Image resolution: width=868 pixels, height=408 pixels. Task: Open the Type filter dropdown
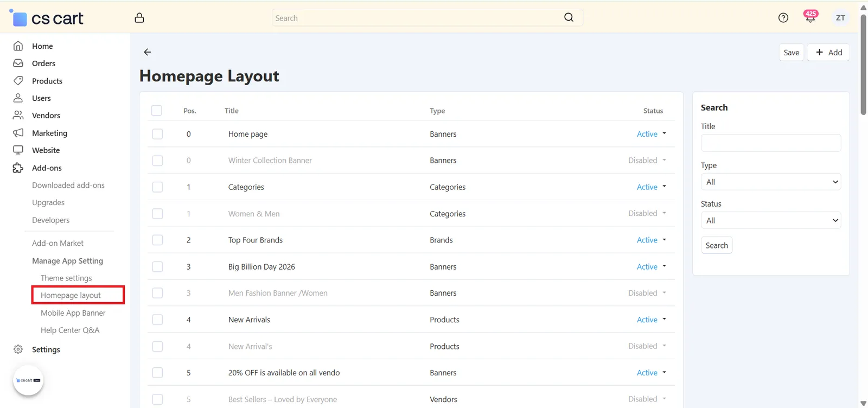tap(771, 182)
